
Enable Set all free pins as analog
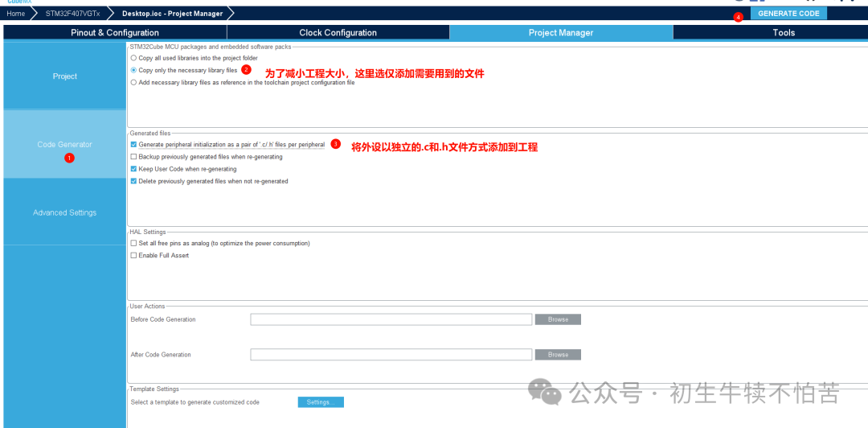[x=133, y=244]
